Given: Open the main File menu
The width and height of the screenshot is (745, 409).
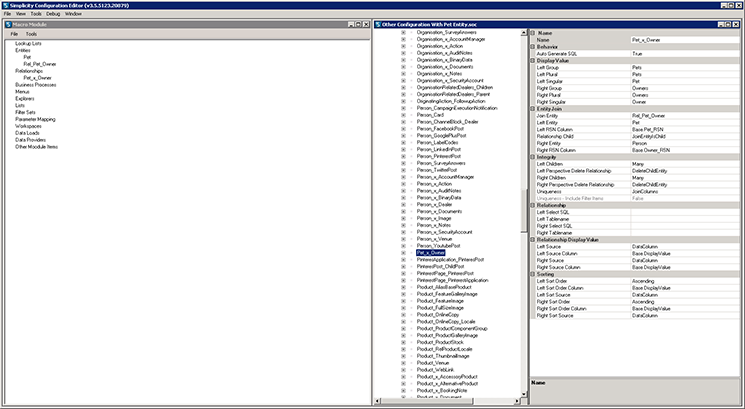Looking at the screenshot, I should click(7, 14).
